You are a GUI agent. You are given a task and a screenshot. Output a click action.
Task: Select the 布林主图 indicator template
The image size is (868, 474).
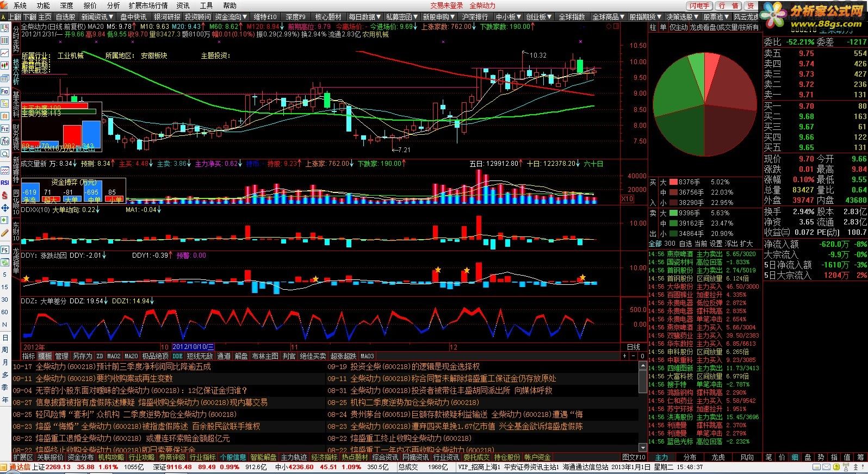click(x=265, y=356)
